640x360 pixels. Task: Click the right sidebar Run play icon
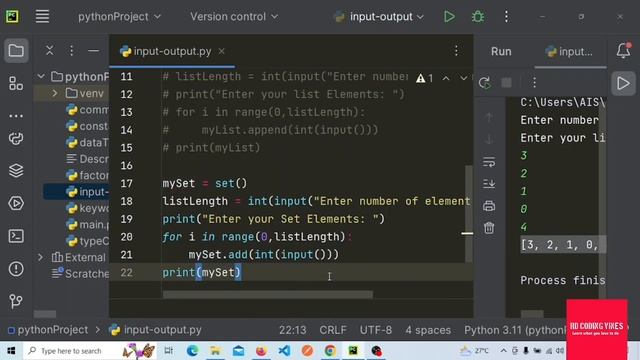623,83
